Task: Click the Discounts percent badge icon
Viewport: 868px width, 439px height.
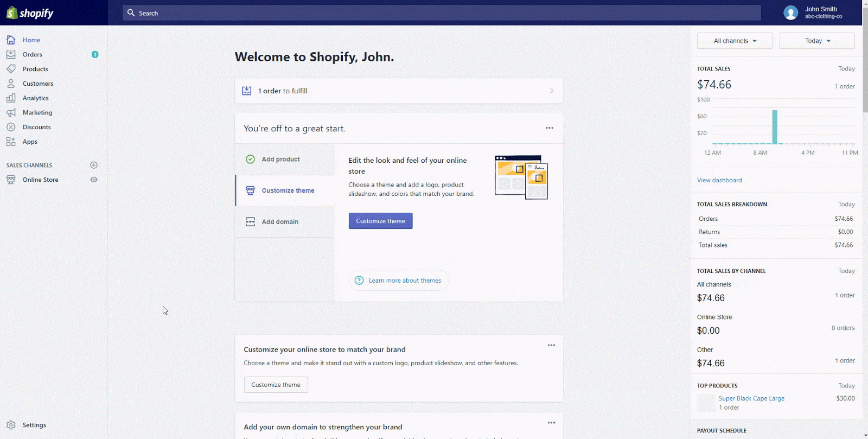Action: [x=11, y=127]
